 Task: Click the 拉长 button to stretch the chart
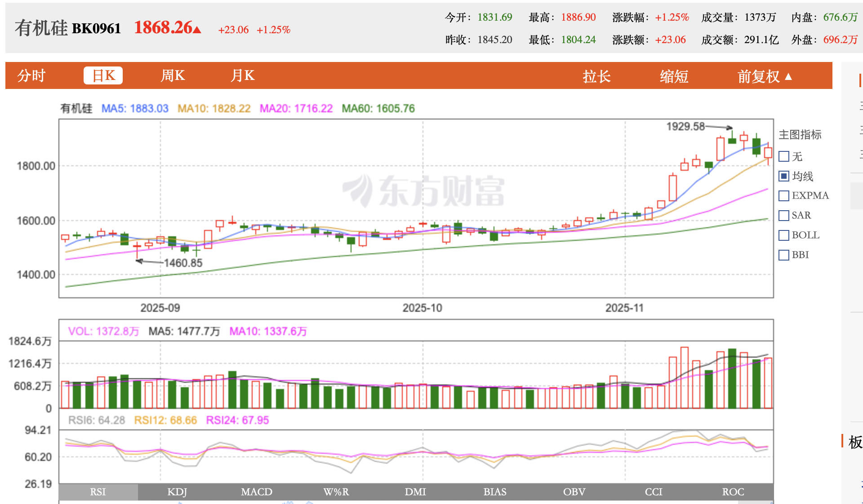[x=596, y=76]
